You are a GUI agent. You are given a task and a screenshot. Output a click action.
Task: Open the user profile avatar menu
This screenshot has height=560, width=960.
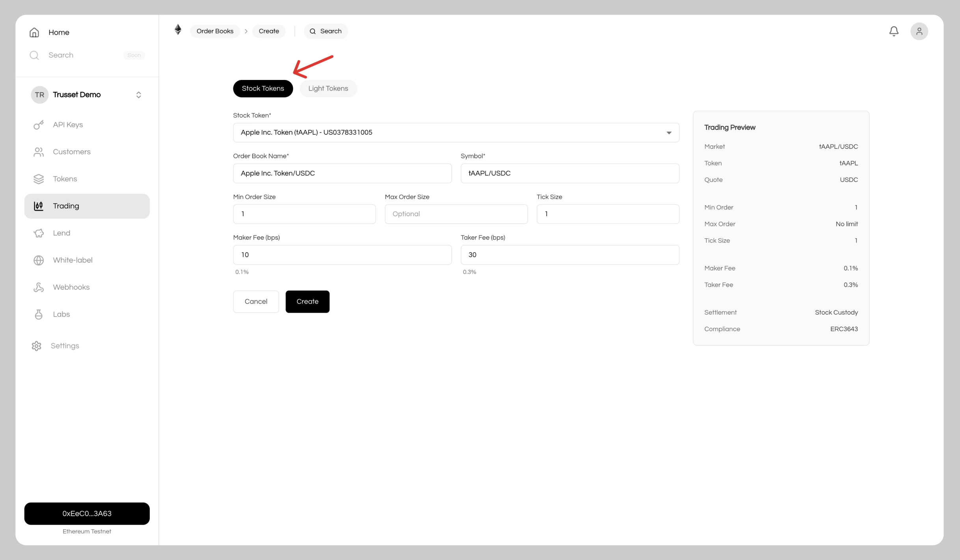pos(919,31)
